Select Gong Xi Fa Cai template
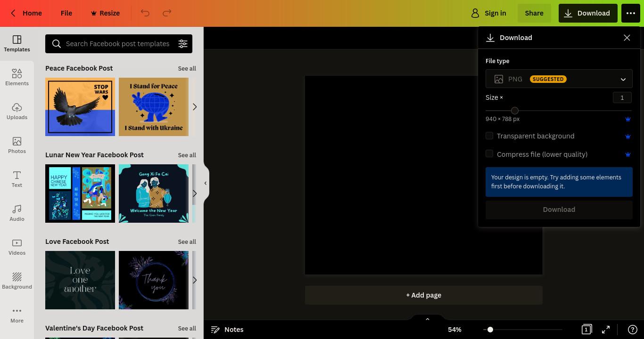This screenshot has height=339, width=644. pos(154,194)
